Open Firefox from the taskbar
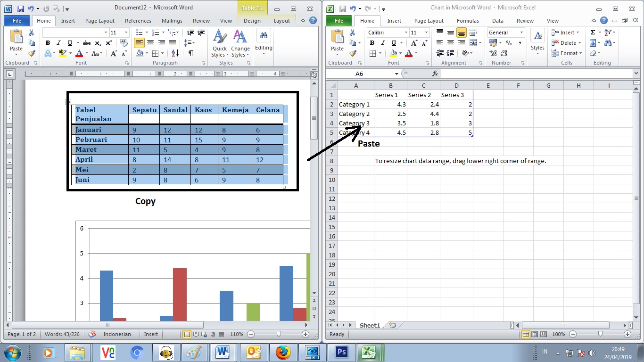This screenshot has height=362, width=644. [283, 353]
